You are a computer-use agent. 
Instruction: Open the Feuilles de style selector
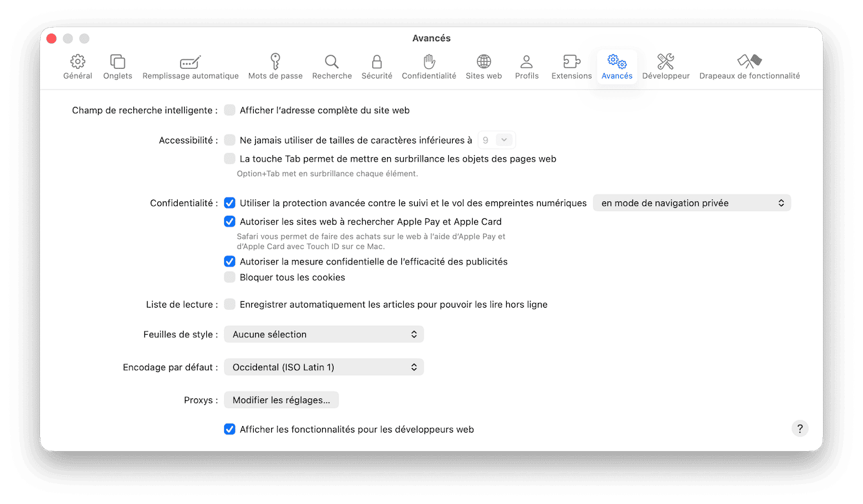click(323, 334)
